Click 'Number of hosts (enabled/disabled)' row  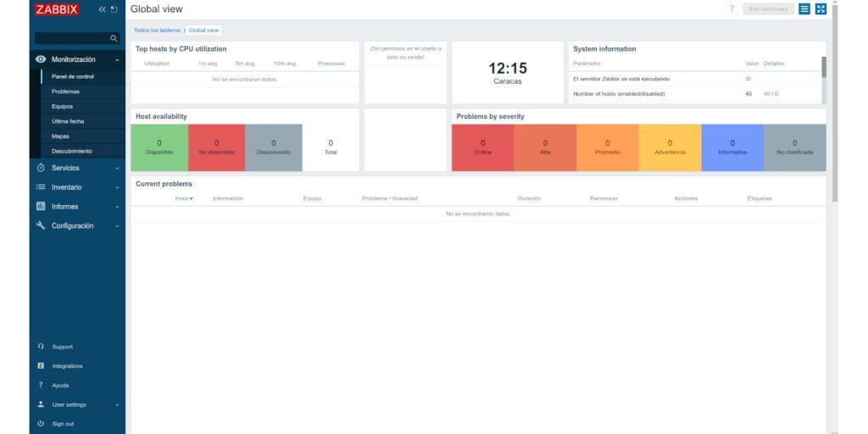(695, 94)
